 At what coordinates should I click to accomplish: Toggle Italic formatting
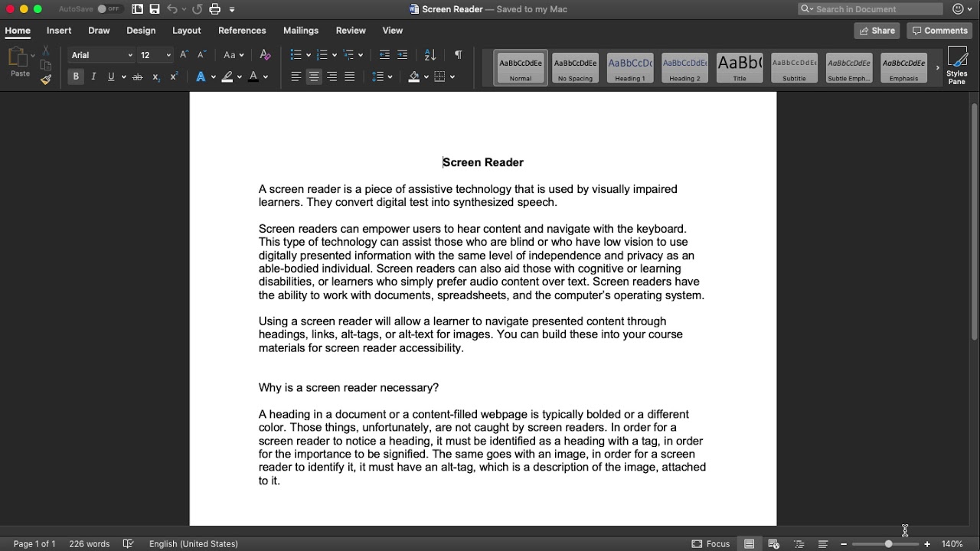click(93, 77)
